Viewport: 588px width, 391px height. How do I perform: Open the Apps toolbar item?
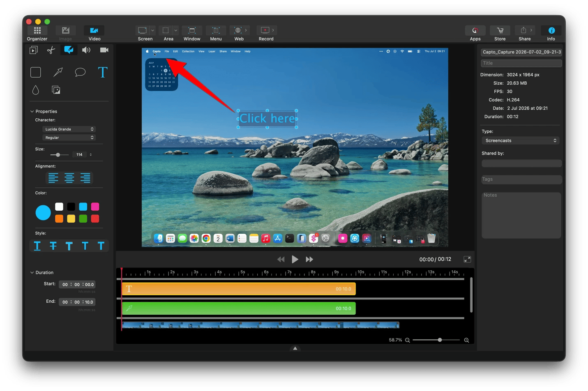coord(475,33)
